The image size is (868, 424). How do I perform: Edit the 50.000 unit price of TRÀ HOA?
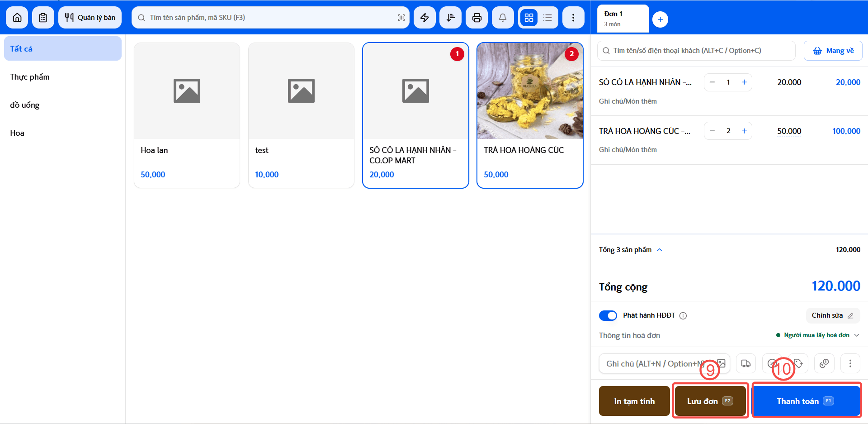(x=789, y=131)
